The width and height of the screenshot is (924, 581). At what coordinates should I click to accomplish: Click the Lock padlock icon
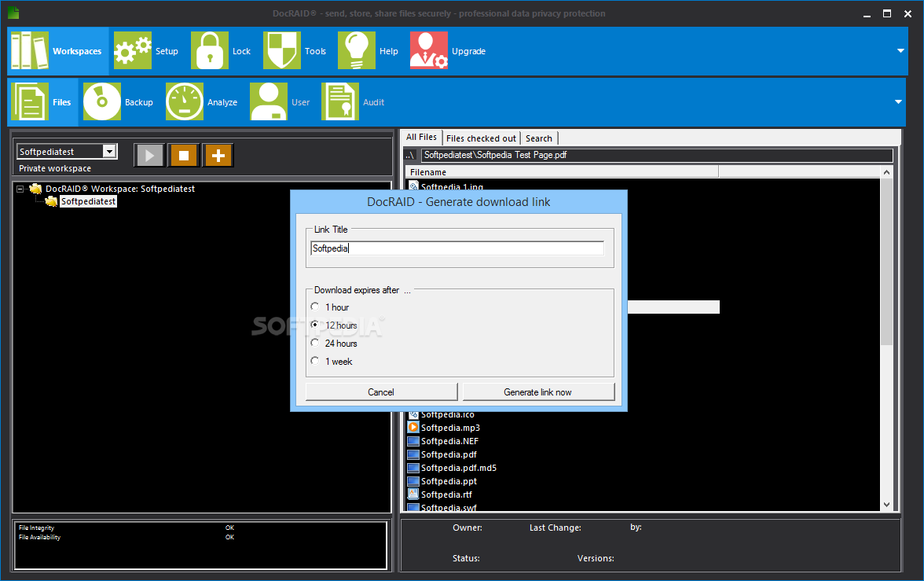pos(210,51)
